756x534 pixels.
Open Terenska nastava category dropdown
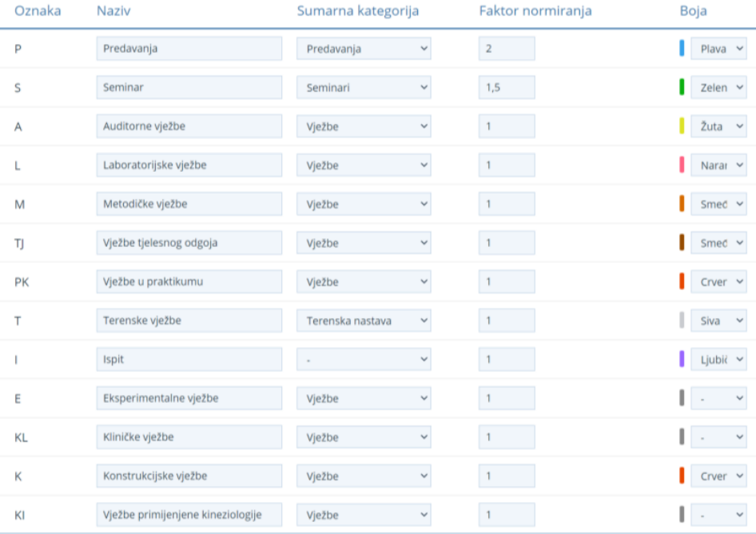pyautogui.click(x=364, y=321)
